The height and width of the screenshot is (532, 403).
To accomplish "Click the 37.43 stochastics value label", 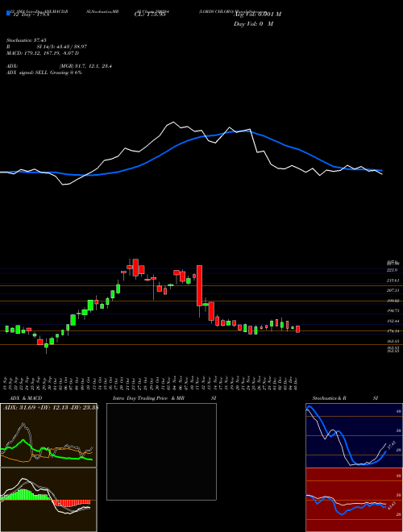I will 391,444.
